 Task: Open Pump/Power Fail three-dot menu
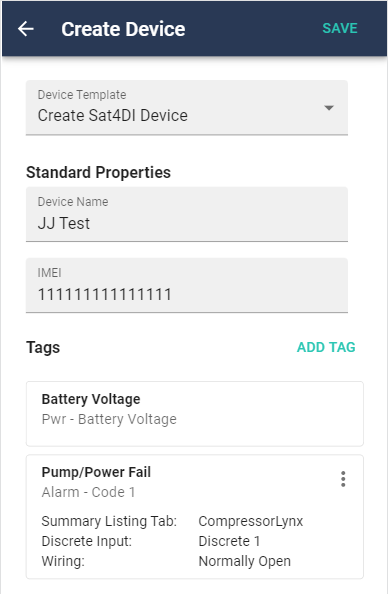click(343, 479)
